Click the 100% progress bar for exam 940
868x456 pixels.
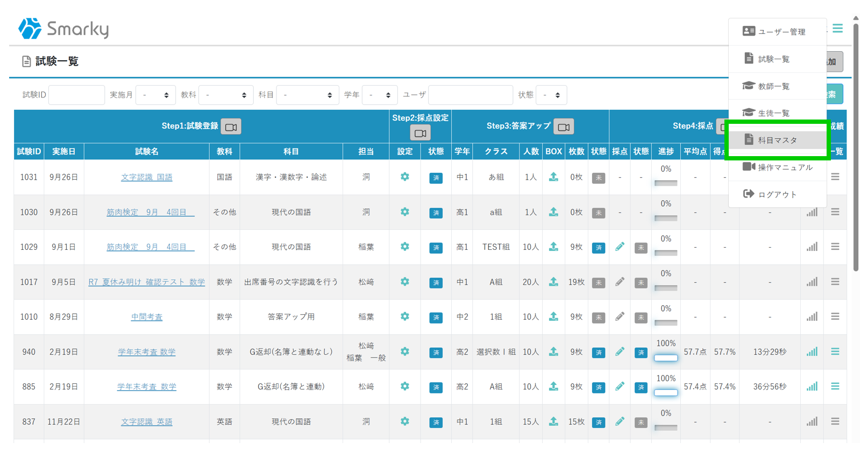coord(665,357)
